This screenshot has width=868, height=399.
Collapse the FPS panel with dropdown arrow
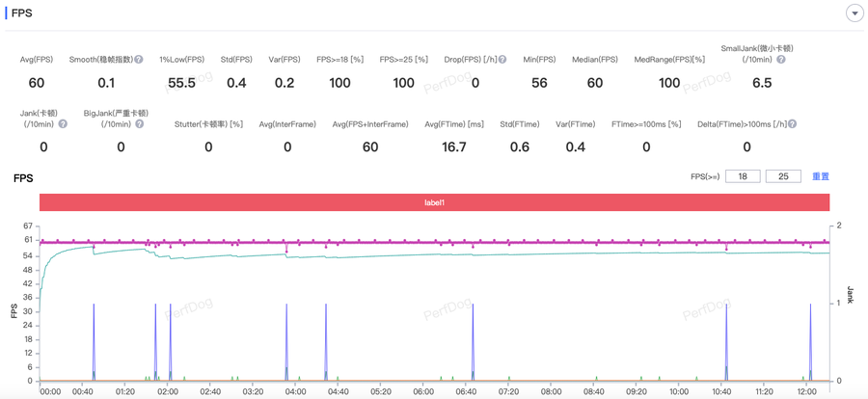click(x=854, y=13)
